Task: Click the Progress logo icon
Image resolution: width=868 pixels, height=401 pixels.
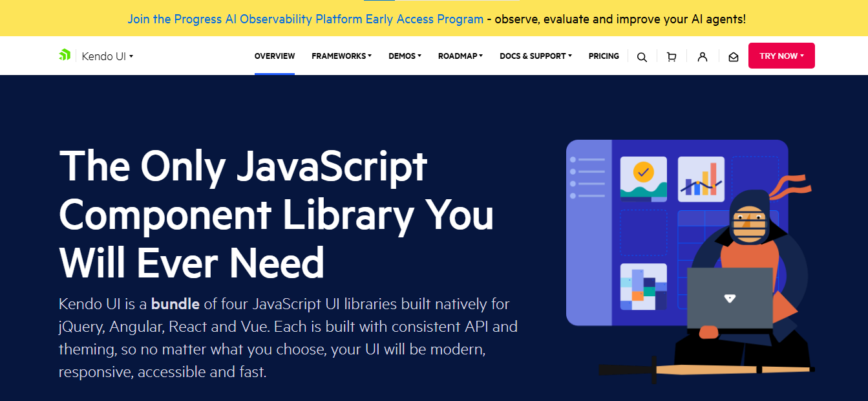Action: [65, 56]
